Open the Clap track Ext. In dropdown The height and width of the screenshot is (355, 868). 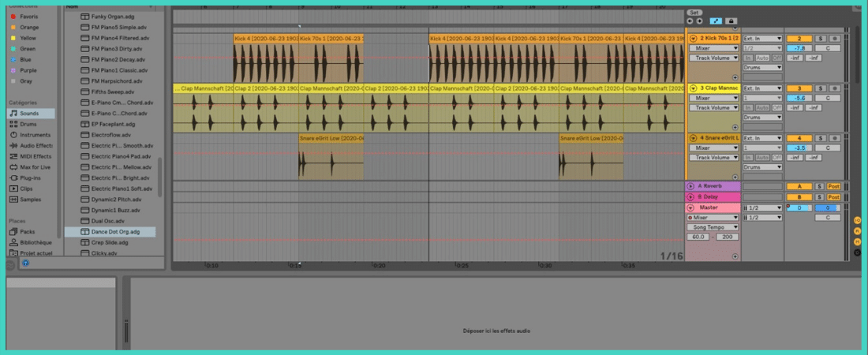point(762,88)
